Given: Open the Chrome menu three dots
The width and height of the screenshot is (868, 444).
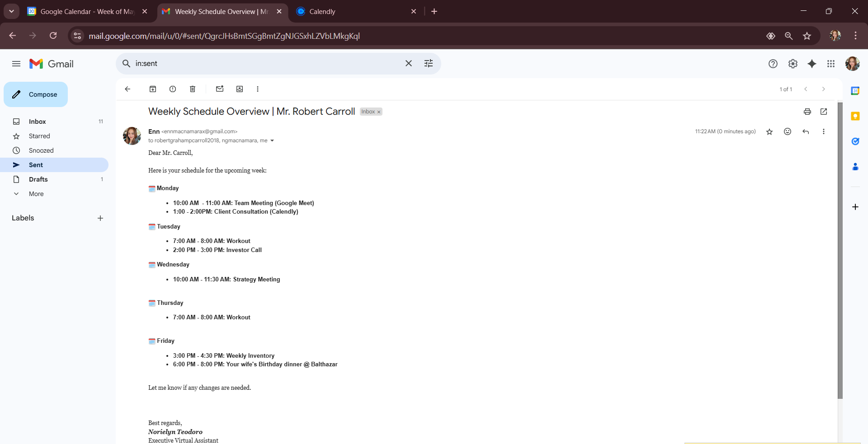Looking at the screenshot, I should click(x=855, y=36).
